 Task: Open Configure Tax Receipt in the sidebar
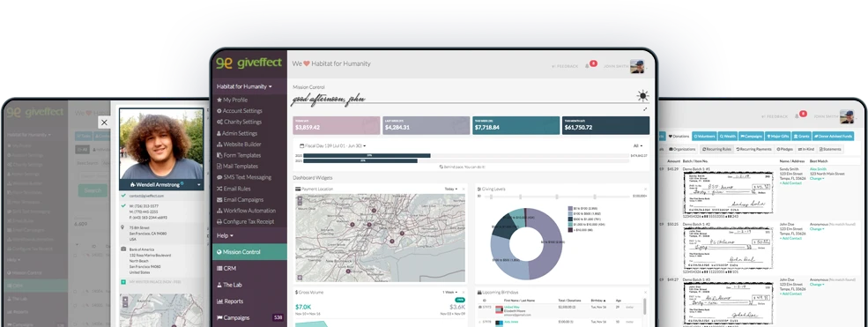tap(246, 222)
